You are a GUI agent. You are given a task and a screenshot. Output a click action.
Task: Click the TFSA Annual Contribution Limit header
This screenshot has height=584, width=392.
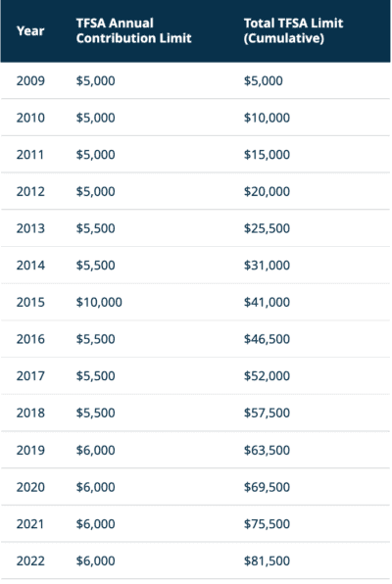coord(134,30)
